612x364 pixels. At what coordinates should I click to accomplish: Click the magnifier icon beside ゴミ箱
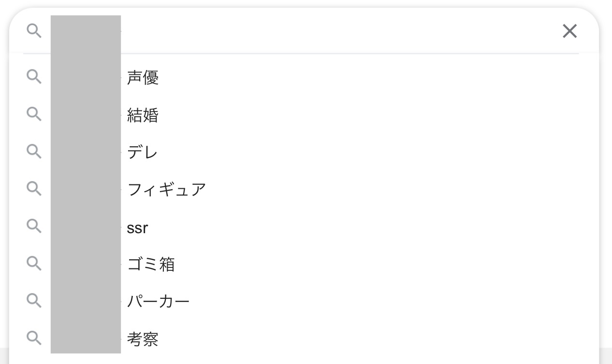pos(34,263)
